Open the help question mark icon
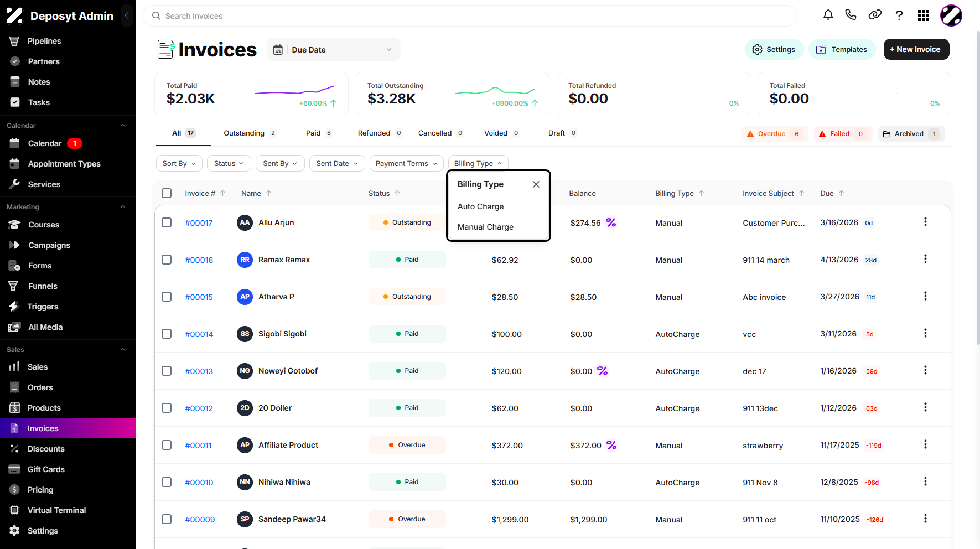980x549 pixels. click(899, 15)
